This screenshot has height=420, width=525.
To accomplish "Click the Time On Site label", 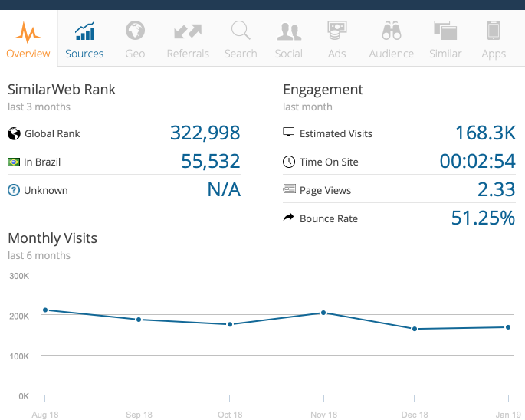I will [329, 162].
